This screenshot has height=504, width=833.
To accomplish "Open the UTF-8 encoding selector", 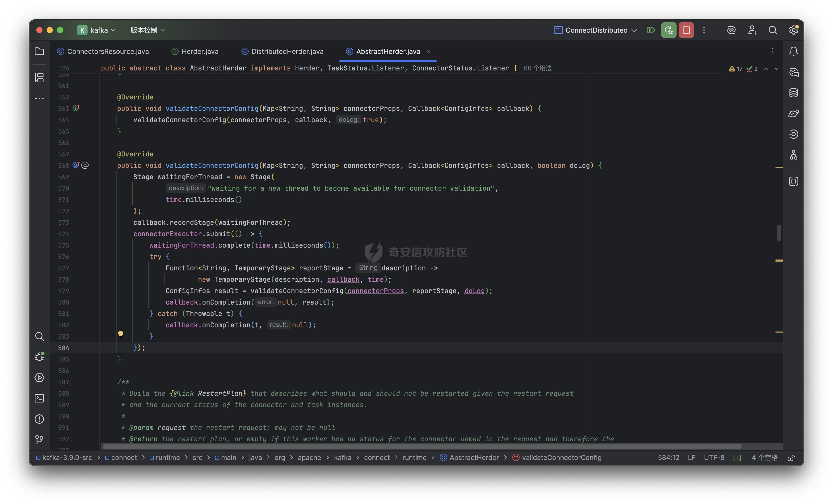I will click(x=714, y=458).
